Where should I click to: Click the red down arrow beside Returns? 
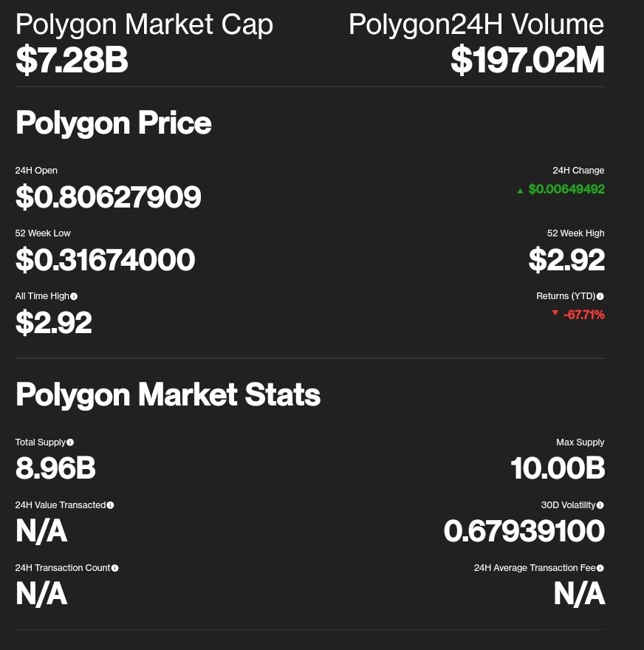pos(555,313)
